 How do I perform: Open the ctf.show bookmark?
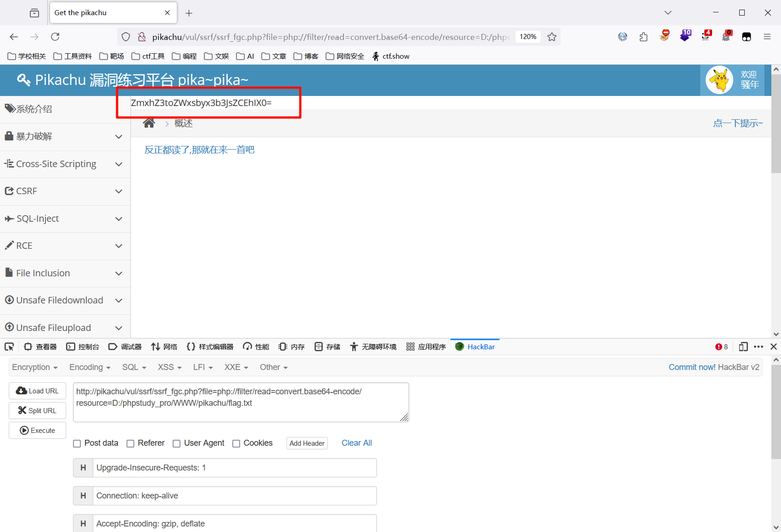391,56
